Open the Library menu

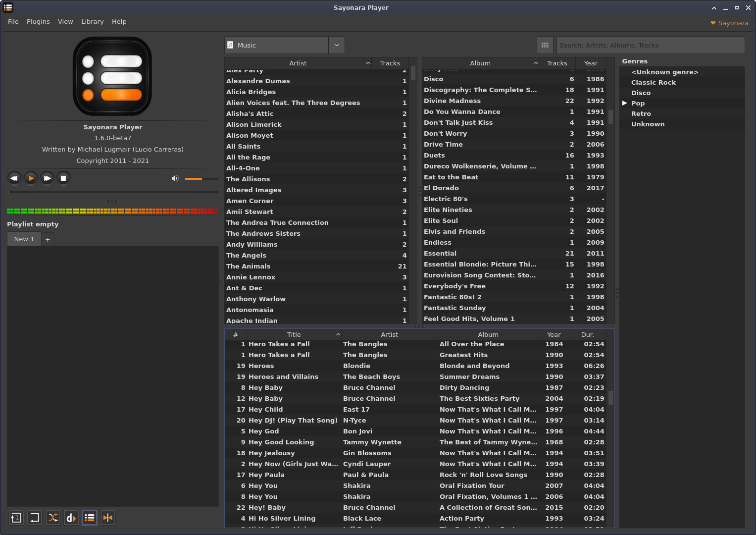[x=93, y=21]
